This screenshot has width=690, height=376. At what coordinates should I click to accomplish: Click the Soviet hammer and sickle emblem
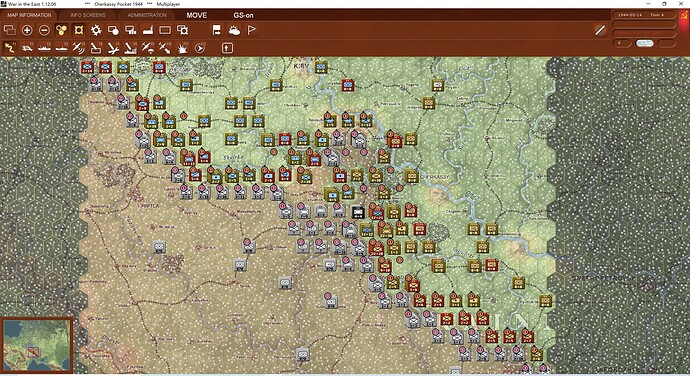684,16
